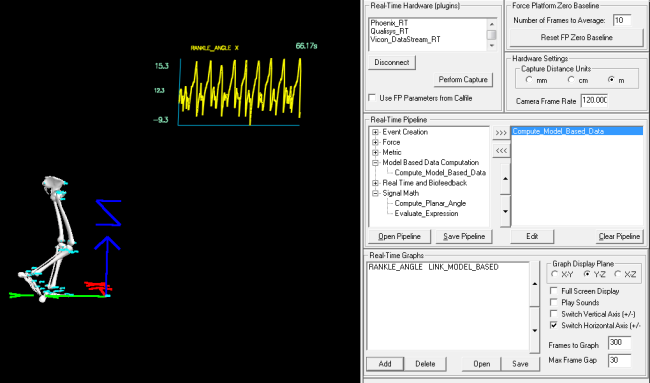Expand the Event Creation tree node

[x=375, y=132]
